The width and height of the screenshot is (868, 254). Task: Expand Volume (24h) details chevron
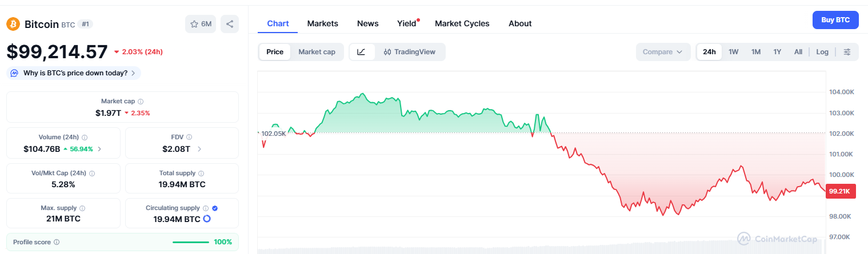(100, 149)
